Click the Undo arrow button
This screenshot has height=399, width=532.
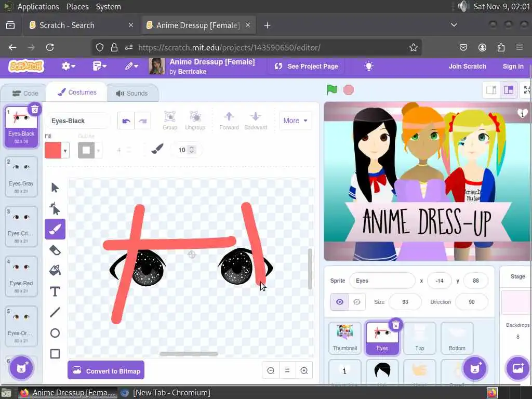tap(126, 121)
